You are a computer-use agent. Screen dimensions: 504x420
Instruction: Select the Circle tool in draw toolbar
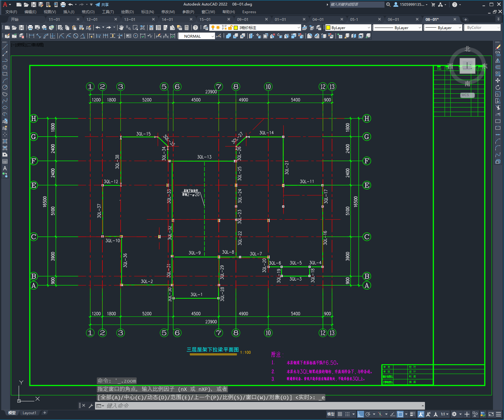click(5, 87)
